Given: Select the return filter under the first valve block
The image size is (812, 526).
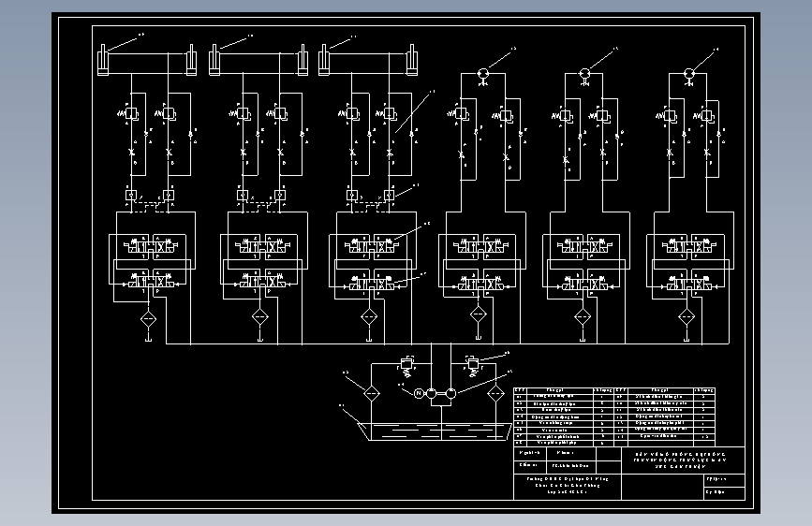Looking at the screenshot, I should point(149,319).
